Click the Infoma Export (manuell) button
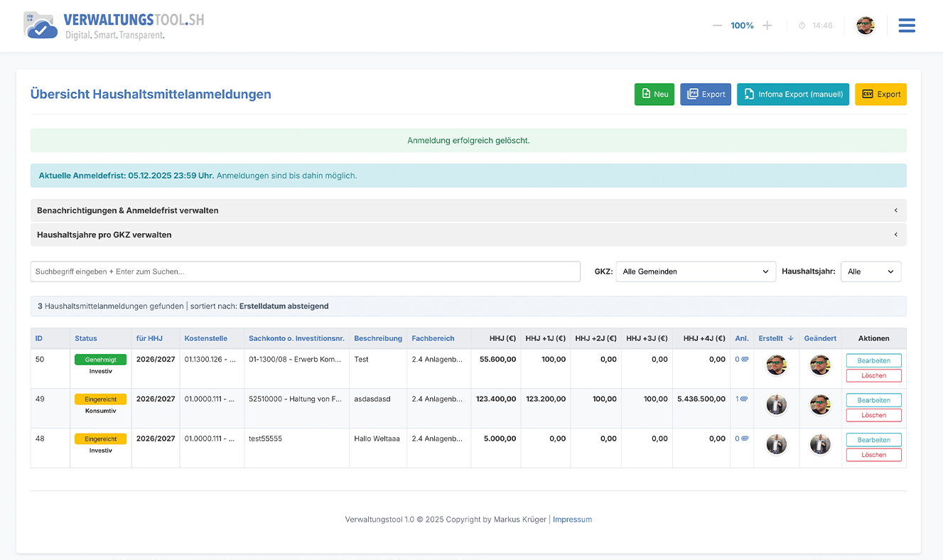The width and height of the screenshot is (943, 560). 792,94
